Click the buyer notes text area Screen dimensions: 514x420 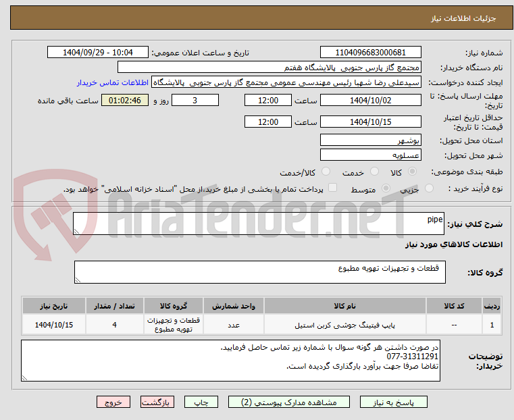(230, 361)
